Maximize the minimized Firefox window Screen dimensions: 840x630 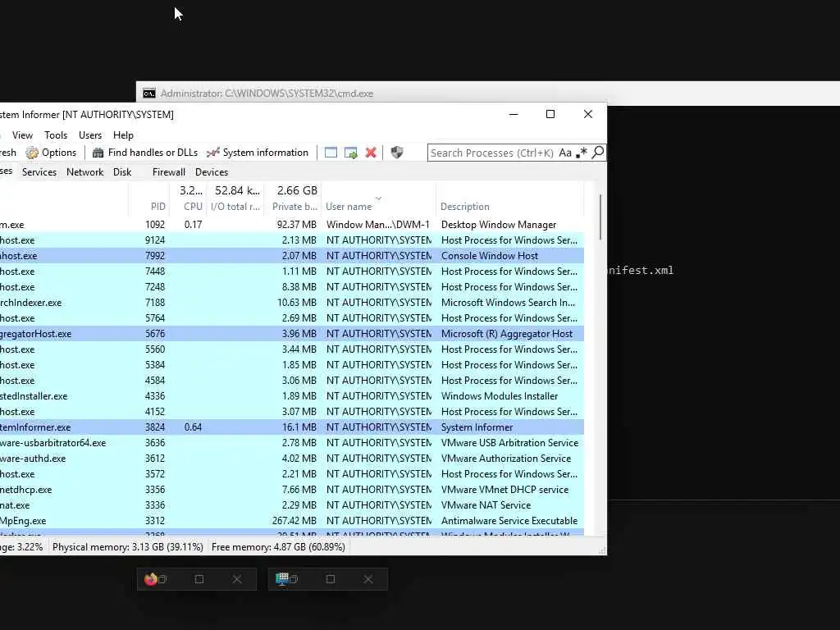199,579
